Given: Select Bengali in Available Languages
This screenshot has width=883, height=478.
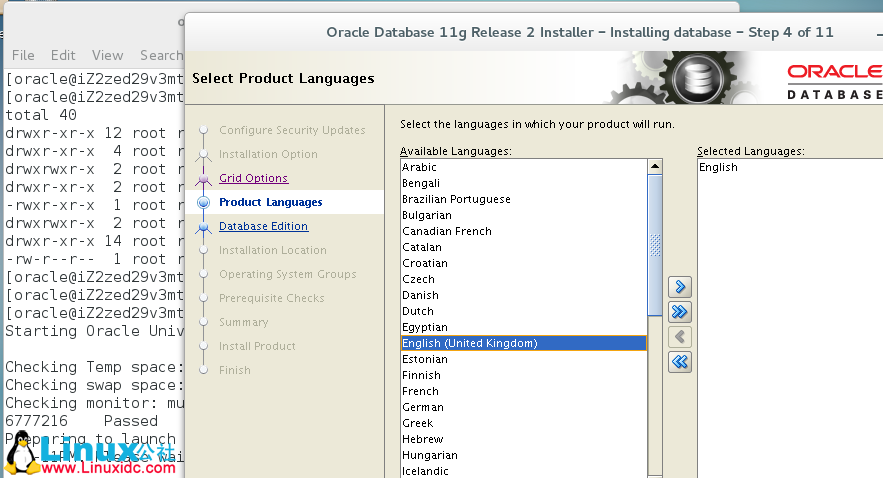Looking at the screenshot, I should pyautogui.click(x=524, y=183).
